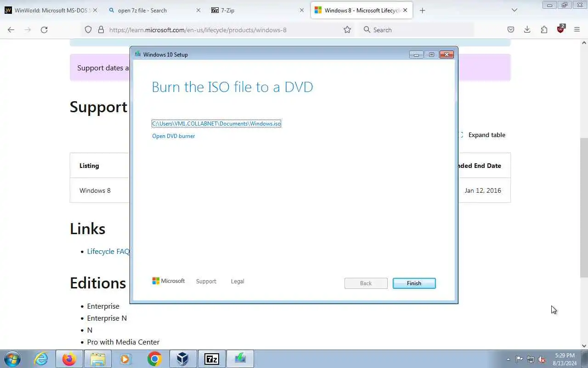Expand the list all tabs dropdown
Image resolution: width=588 pixels, height=368 pixels.
[514, 10]
